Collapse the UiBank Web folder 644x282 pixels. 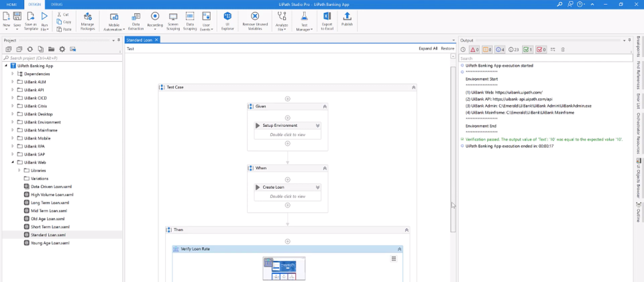point(13,162)
